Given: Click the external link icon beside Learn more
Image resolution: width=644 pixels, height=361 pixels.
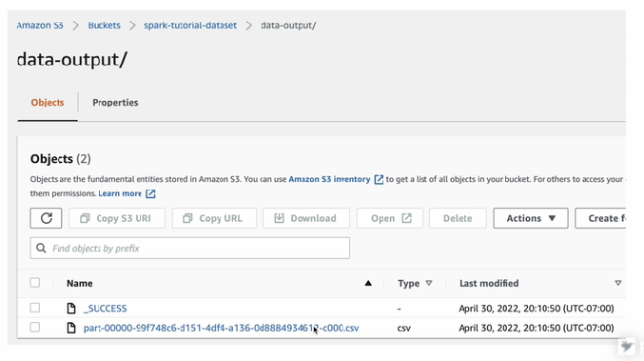Looking at the screenshot, I should tap(150, 193).
